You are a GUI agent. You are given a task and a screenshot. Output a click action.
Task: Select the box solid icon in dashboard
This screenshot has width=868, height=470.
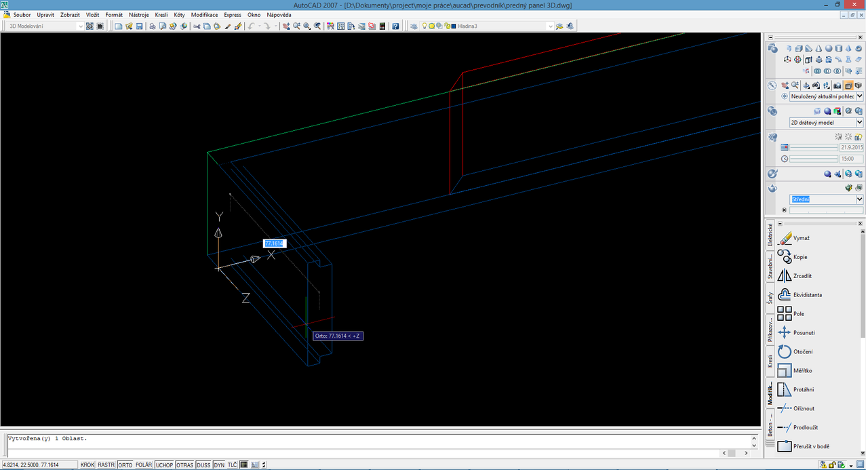point(798,49)
